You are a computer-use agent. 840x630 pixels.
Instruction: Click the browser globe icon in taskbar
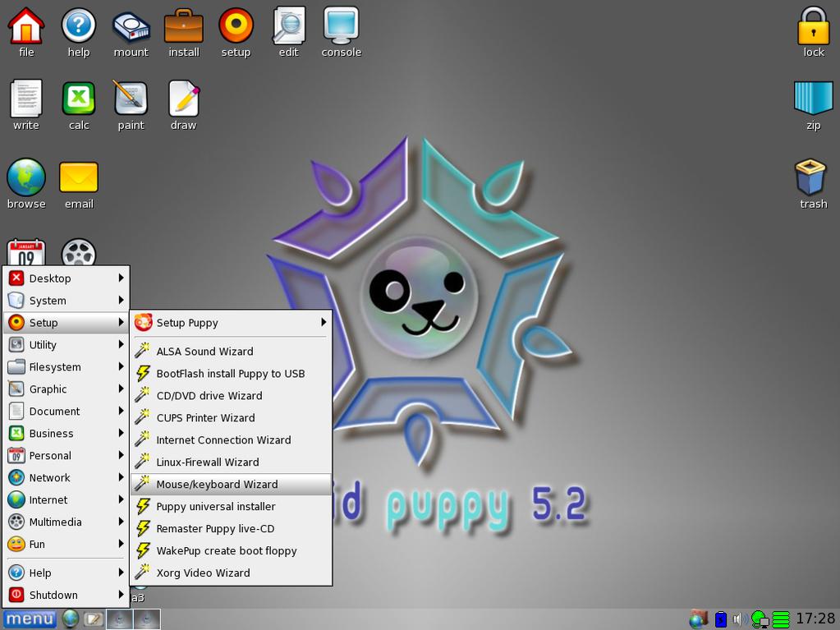pyautogui.click(x=70, y=619)
